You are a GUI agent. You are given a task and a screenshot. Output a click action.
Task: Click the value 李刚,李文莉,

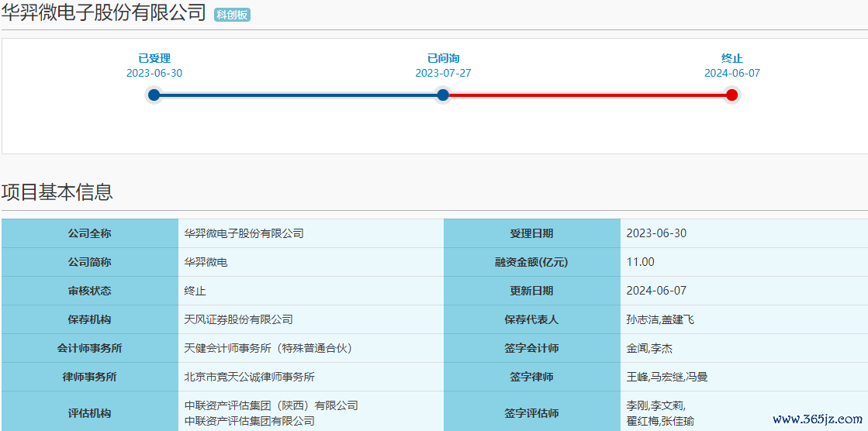[656, 405]
